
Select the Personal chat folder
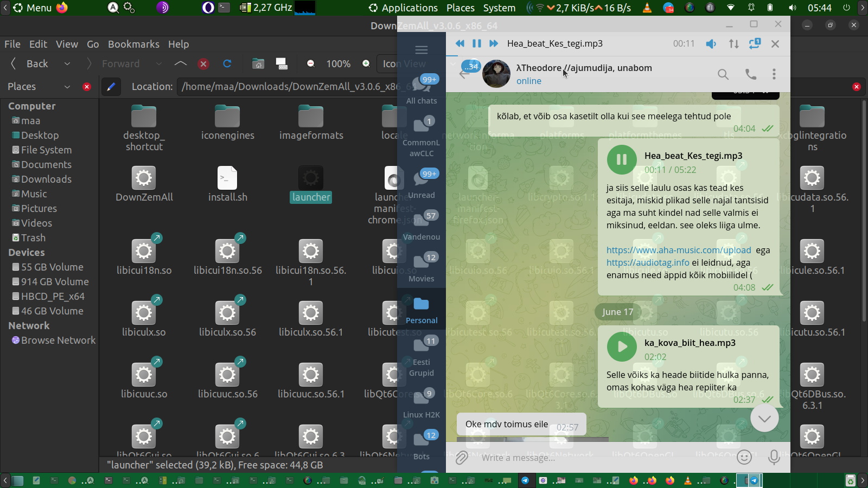tap(422, 310)
